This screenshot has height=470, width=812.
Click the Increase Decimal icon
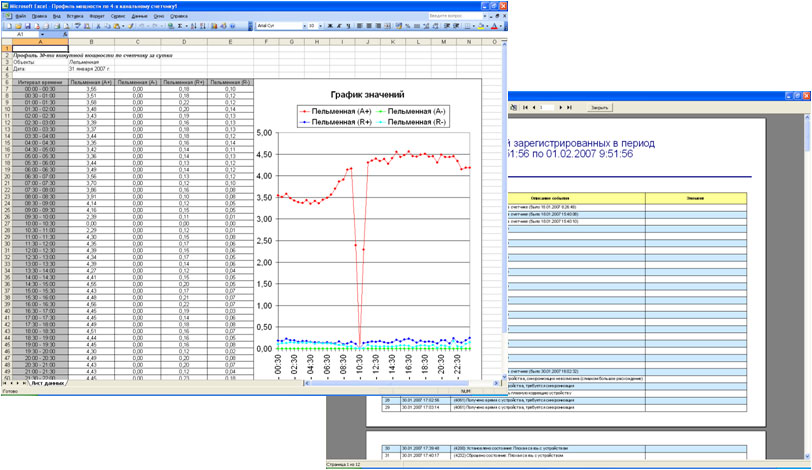point(426,26)
